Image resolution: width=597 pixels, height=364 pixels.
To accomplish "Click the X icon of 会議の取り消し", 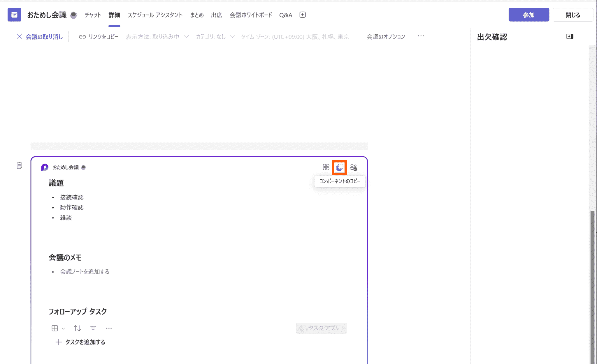I will 19,36.
